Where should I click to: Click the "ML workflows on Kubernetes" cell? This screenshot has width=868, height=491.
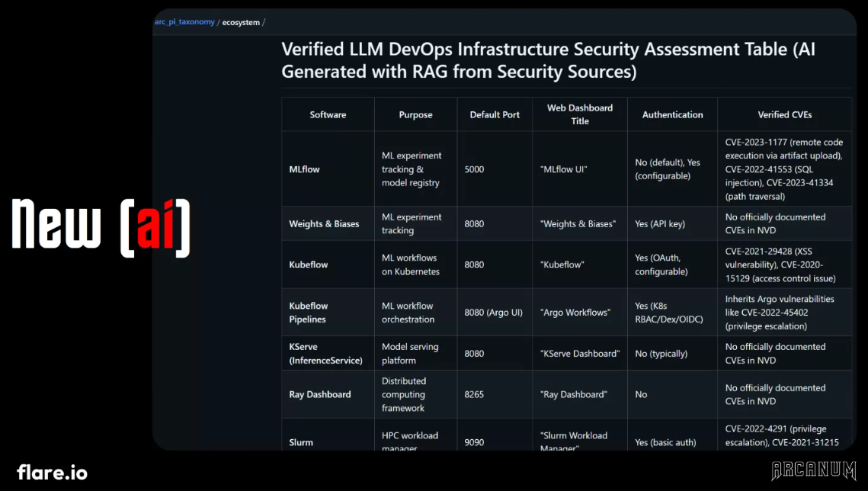[416, 265]
